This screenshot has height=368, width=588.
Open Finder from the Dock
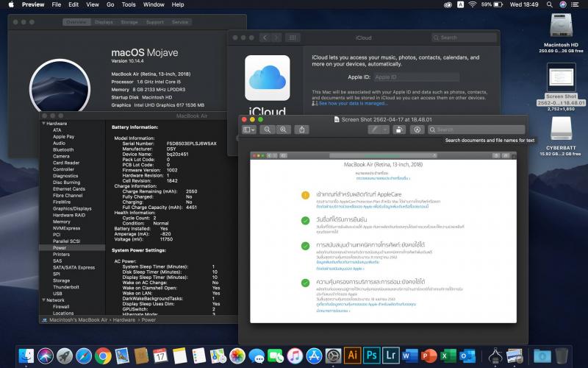point(26,355)
